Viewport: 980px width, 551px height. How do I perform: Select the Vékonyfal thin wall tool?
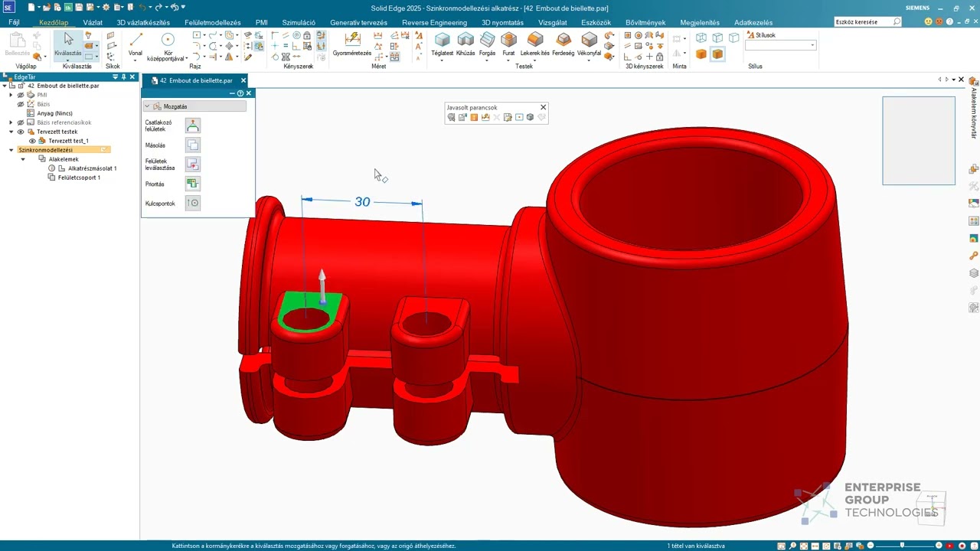[x=589, y=44]
